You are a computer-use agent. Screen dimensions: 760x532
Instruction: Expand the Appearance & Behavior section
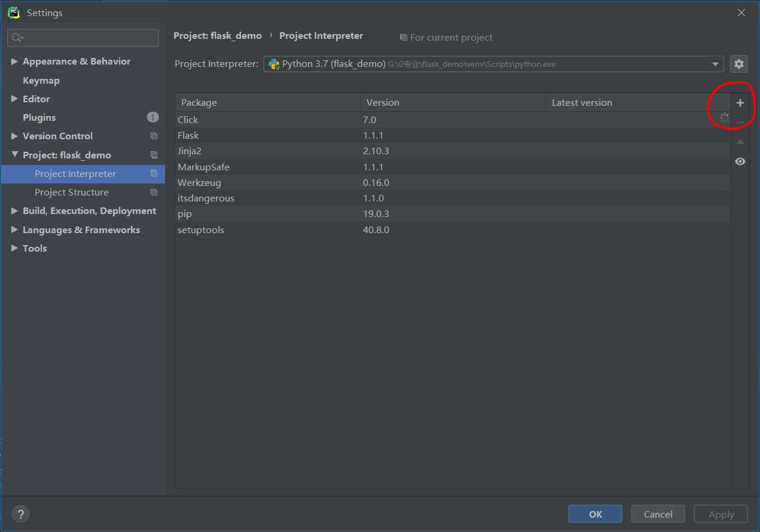coord(14,62)
